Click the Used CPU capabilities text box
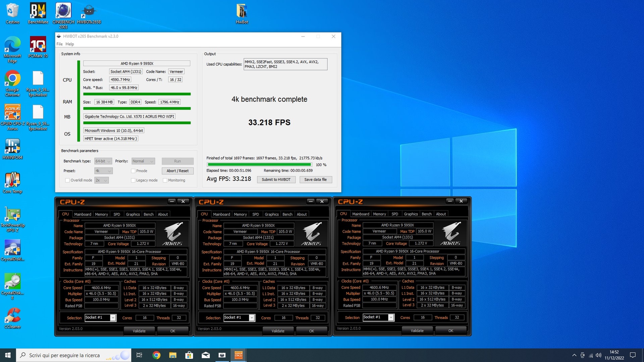The height and width of the screenshot is (362, 644). click(x=285, y=64)
